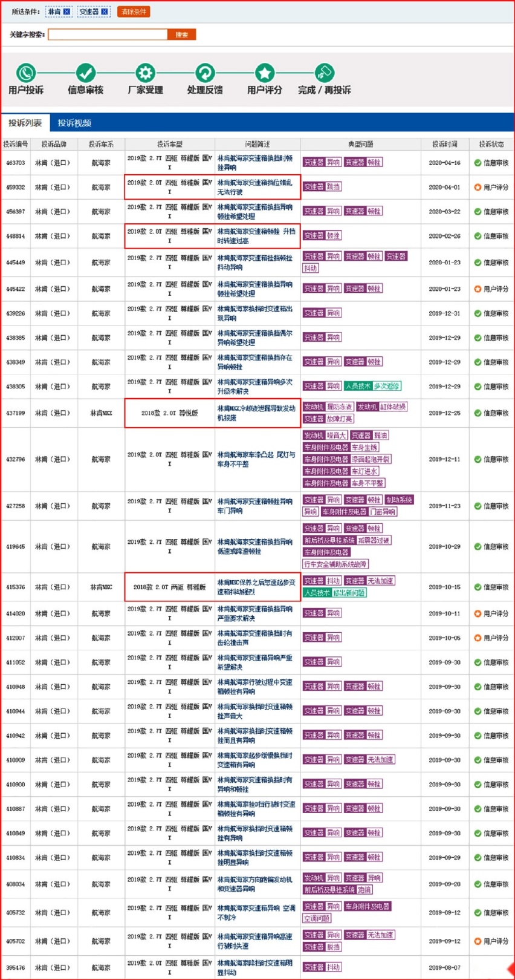Click the 完成/再投诉 hammer step icon

pos(324,73)
